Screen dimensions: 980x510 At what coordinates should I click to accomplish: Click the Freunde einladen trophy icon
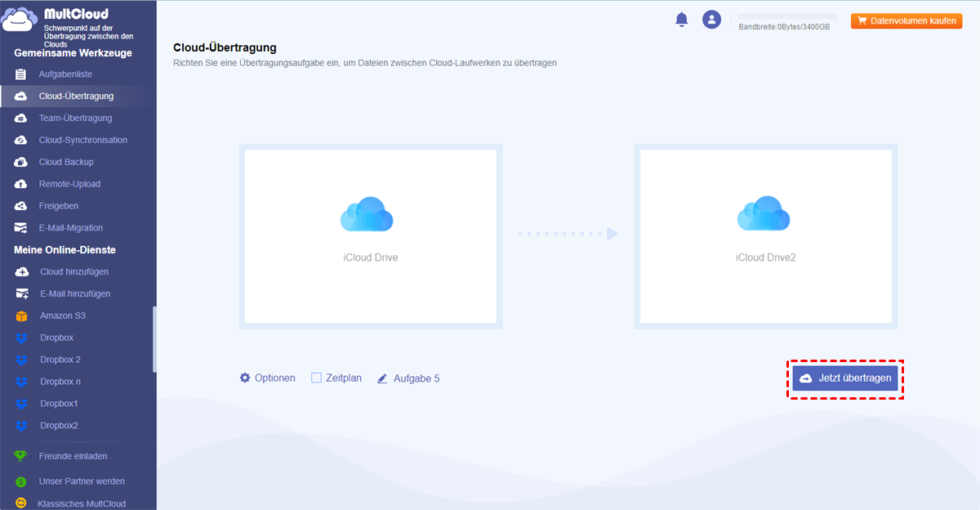(21, 457)
